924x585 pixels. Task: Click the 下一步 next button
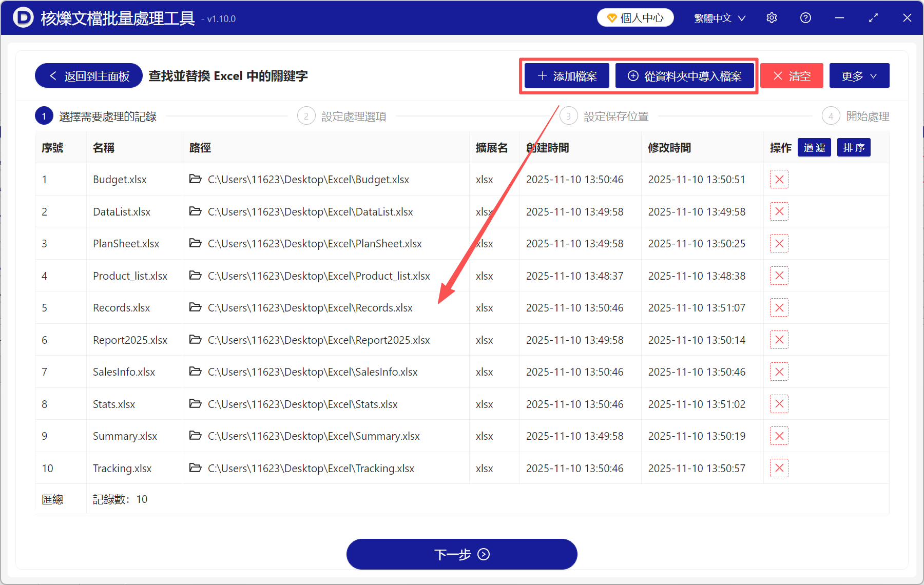(461, 554)
